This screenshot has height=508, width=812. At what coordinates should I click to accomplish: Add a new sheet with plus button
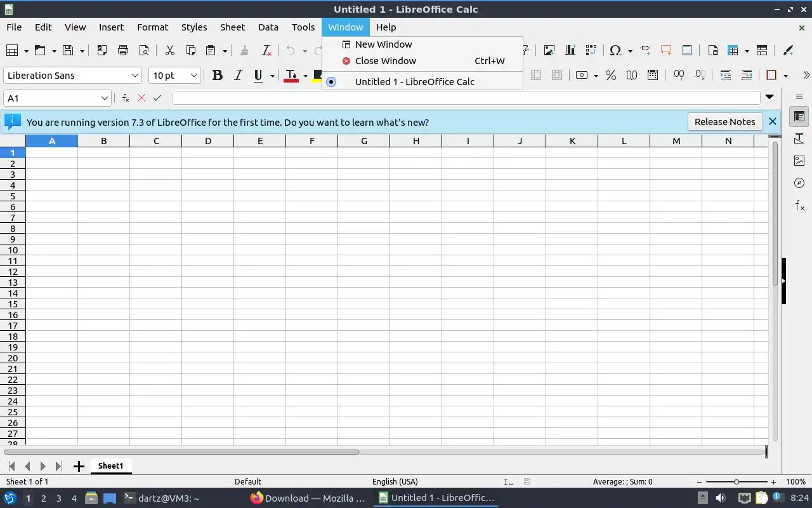point(79,466)
